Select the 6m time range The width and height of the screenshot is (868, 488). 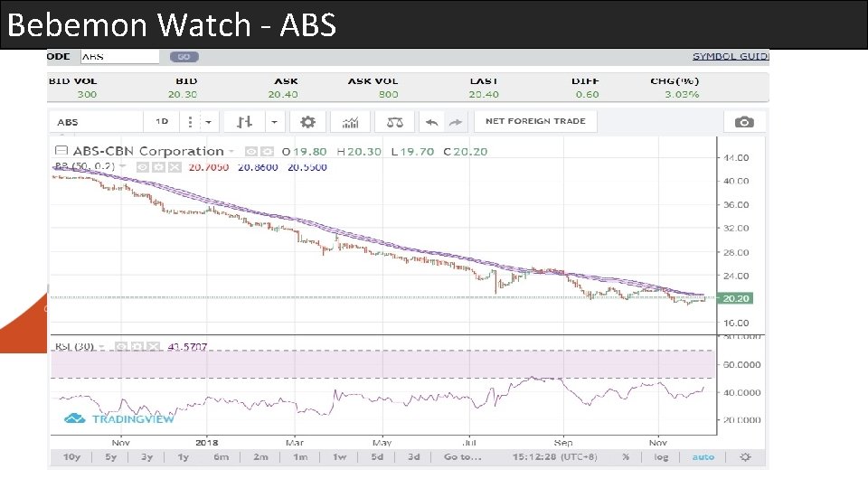pos(221,457)
